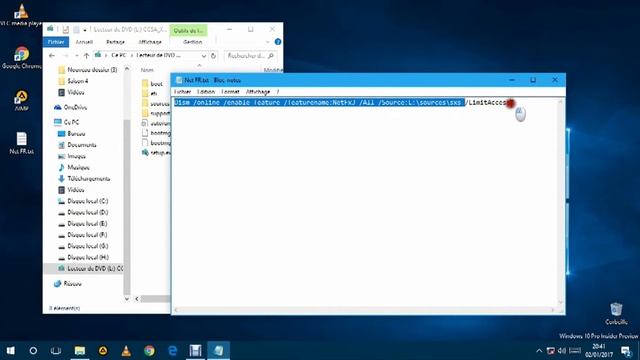Open Images in the navigation pane
This screenshot has height=360, width=640.
(x=72, y=156)
